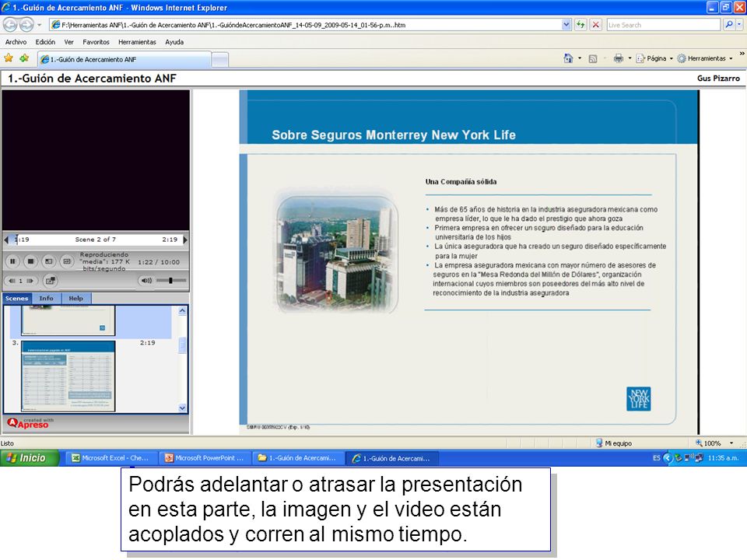This screenshot has width=747, height=560.
Task: Open a new blank browser tab
Action: (x=219, y=60)
